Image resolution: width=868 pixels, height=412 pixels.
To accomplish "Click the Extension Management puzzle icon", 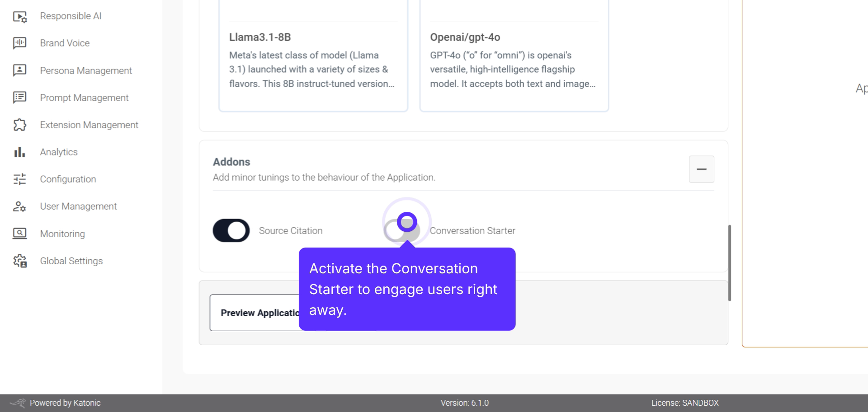I will [20, 125].
